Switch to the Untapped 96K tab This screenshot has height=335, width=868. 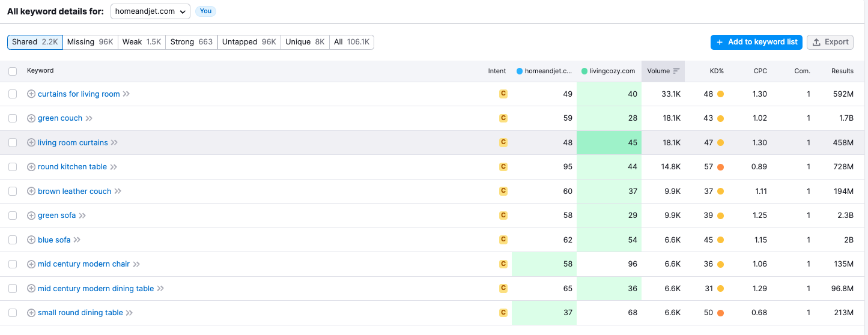(249, 42)
